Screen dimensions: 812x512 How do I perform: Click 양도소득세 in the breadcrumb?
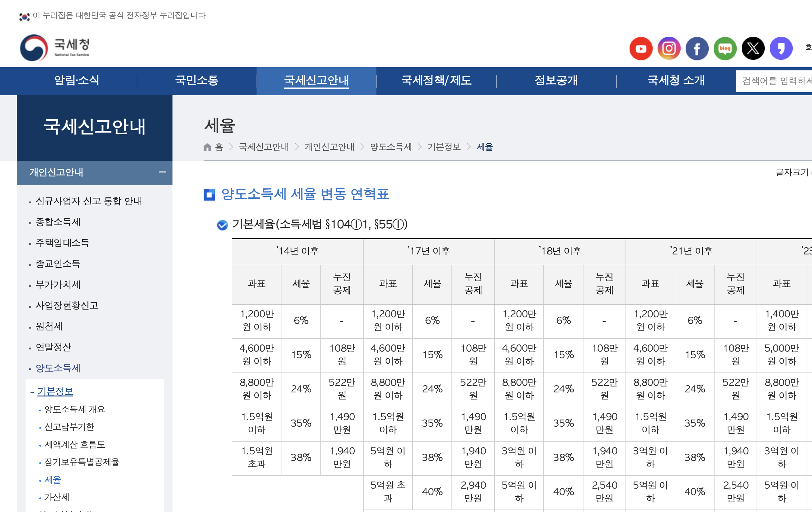pyautogui.click(x=391, y=147)
